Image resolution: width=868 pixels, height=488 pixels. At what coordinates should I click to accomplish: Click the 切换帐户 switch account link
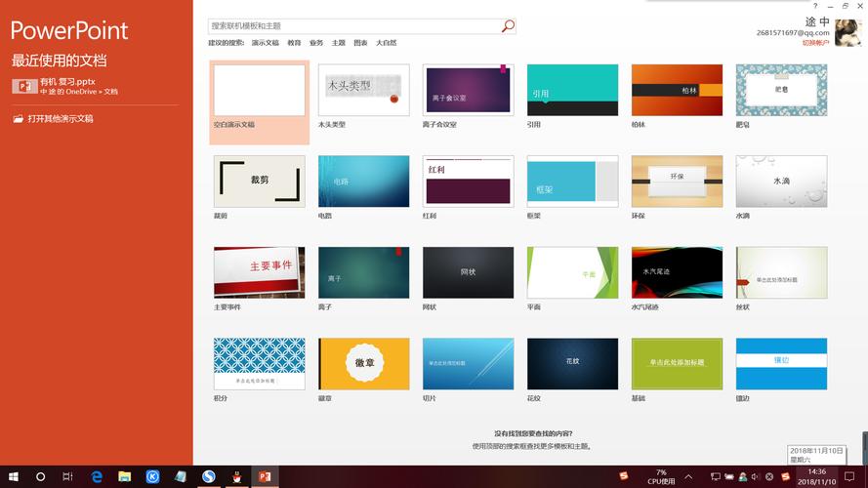[x=815, y=43]
